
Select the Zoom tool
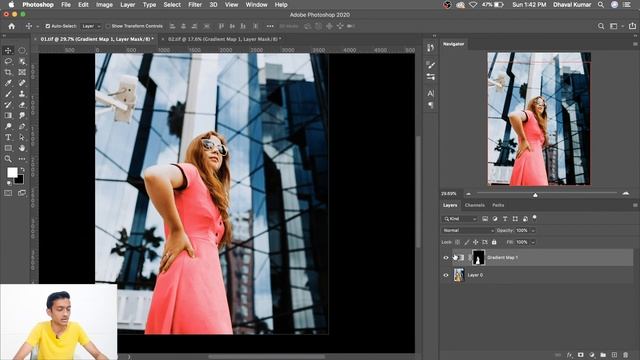click(x=8, y=159)
